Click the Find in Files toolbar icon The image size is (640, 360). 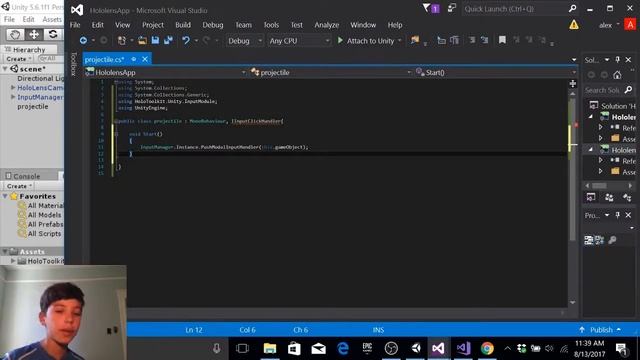click(x=415, y=40)
